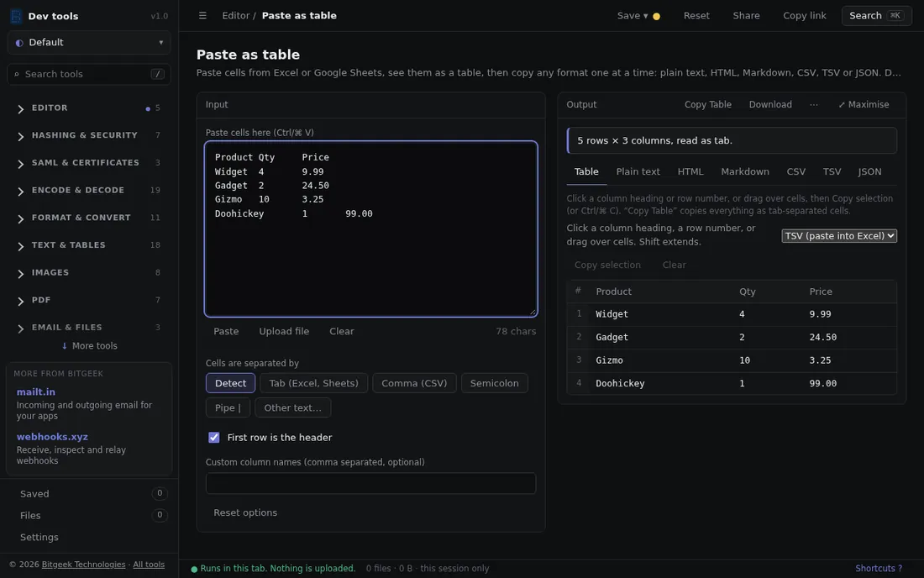The width and height of the screenshot is (924, 578).
Task: Click the Reset button in top bar
Action: (x=696, y=16)
